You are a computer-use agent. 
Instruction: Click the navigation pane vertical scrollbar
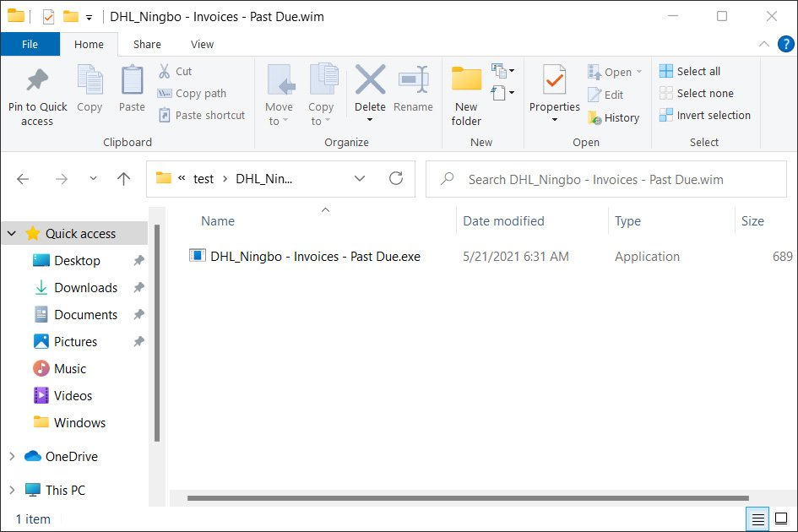tap(157, 334)
